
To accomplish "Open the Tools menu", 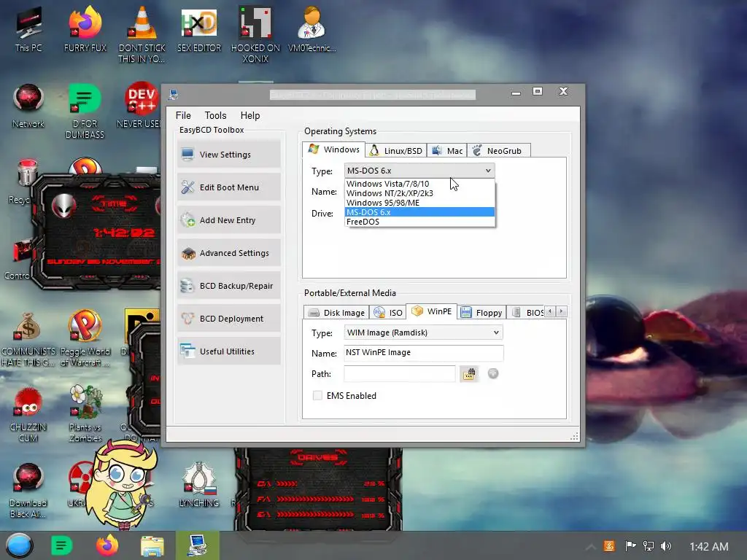I will coord(215,115).
